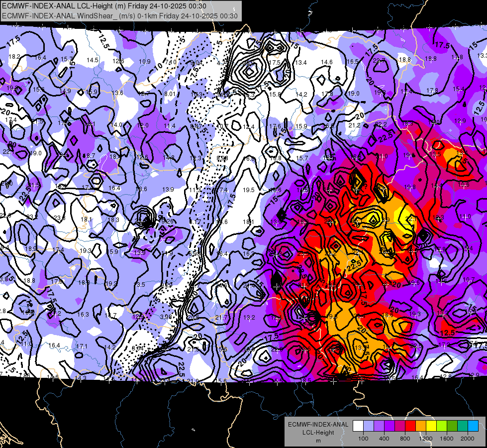Screen dimensions: 487x448
Task: Click the 'WindShear_ (m/s) 0-1km' title line
Action: pyautogui.click(x=120, y=16)
